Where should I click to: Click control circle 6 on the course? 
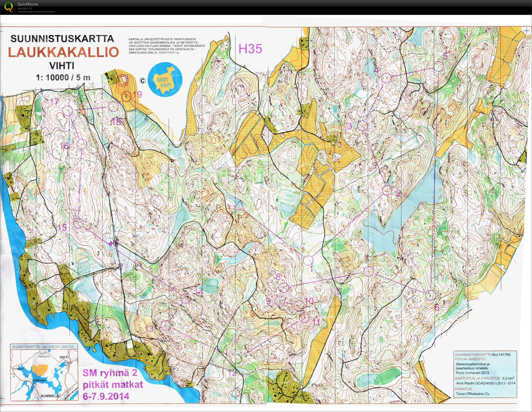click(x=431, y=295)
